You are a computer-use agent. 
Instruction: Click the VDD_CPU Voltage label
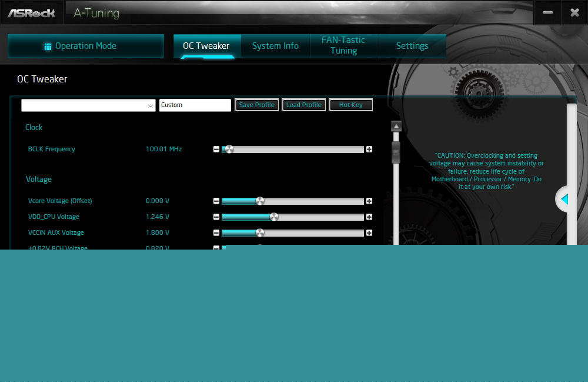(x=54, y=217)
